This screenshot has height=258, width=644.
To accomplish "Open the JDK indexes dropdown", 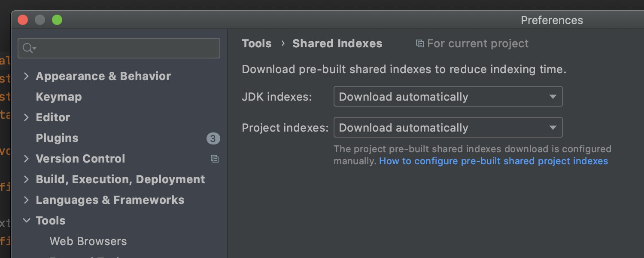I will 448,97.
